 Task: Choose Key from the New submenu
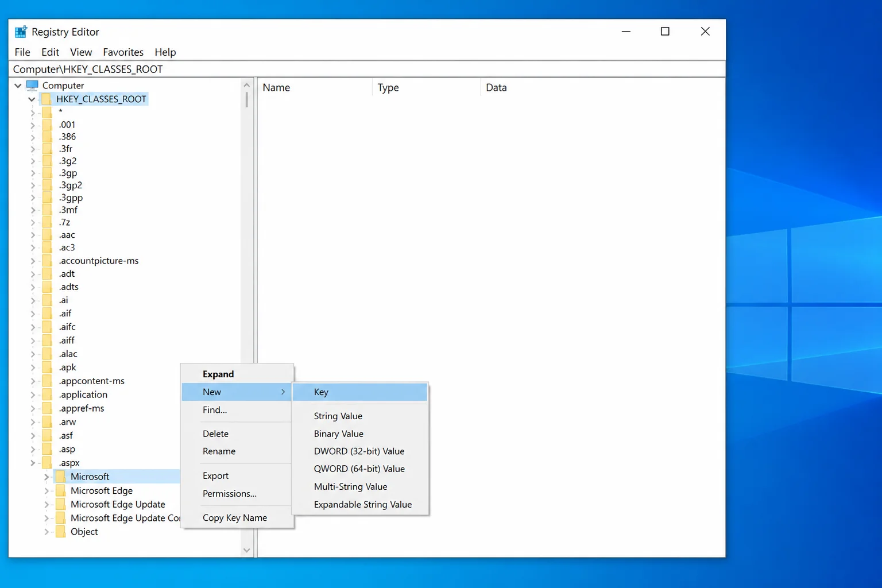coord(360,392)
